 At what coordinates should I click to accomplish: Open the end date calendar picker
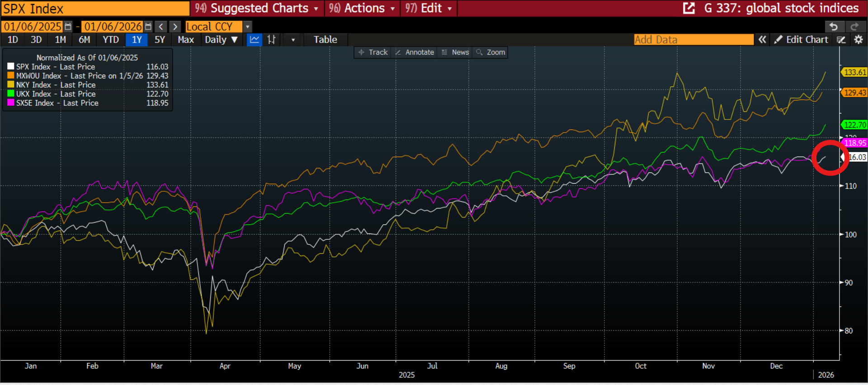[148, 27]
